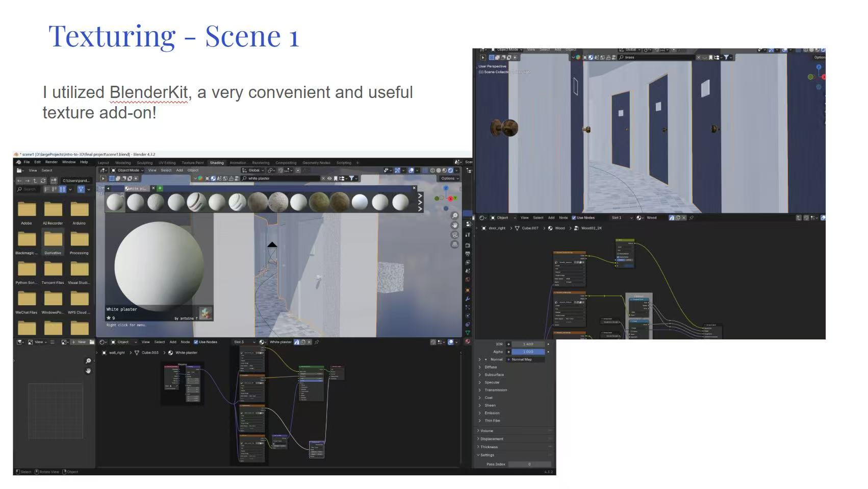Toggle Use Nodes checkbox for Wood material
This screenshot has height=489, width=868.
[x=574, y=218]
